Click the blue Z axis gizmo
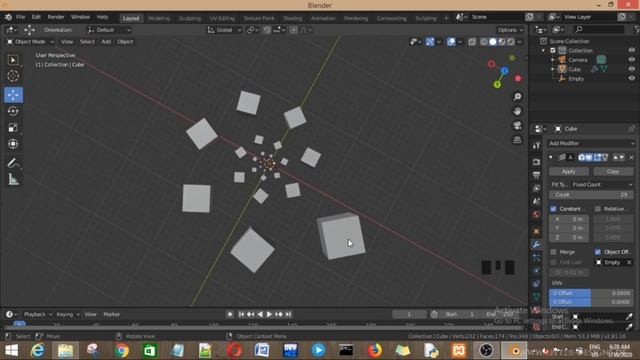640x360 pixels. pyautogui.click(x=505, y=71)
